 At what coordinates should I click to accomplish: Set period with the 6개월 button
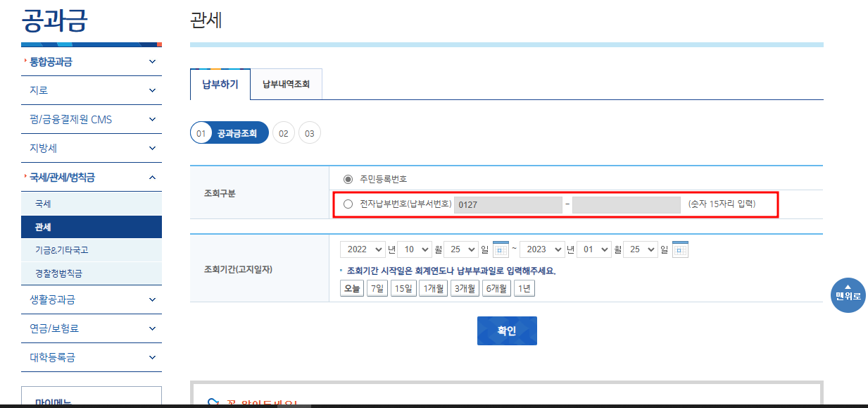coord(496,288)
